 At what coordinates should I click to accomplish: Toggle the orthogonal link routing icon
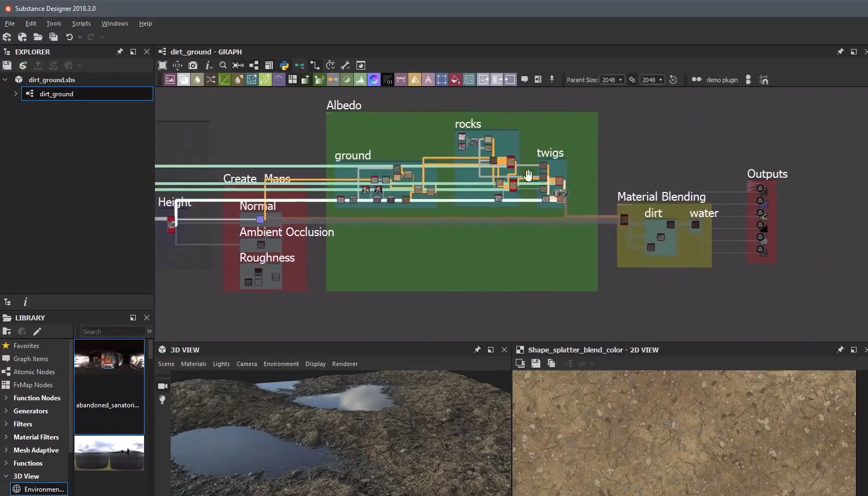coord(315,65)
